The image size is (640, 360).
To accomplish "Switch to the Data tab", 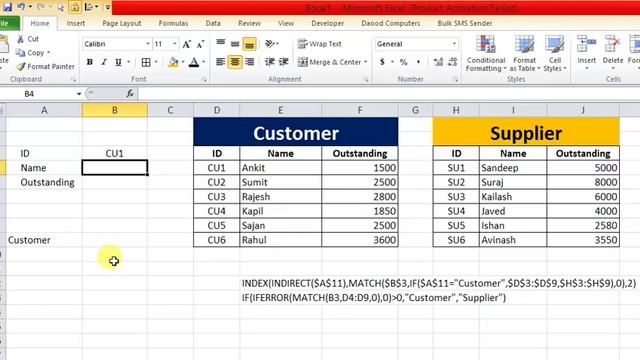I will tap(213, 23).
